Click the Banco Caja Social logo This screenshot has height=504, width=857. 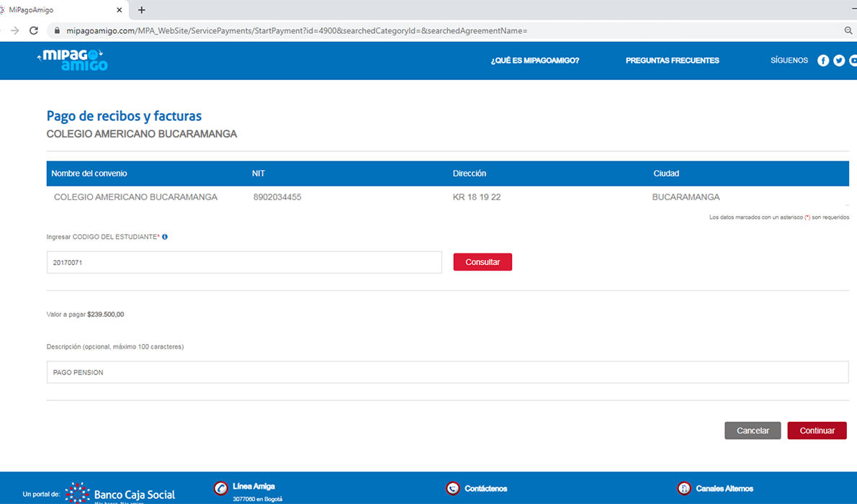(x=120, y=494)
